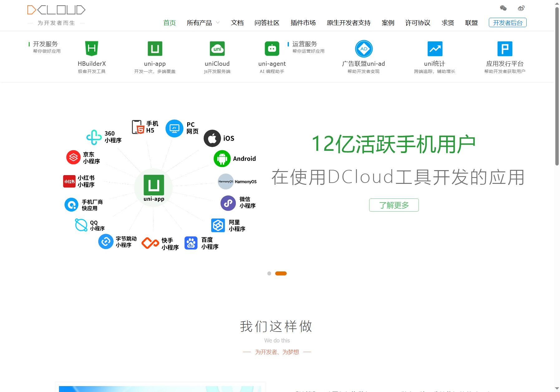Open 联盟 nav item
The width and height of the screenshot is (560, 392).
pyautogui.click(x=471, y=23)
